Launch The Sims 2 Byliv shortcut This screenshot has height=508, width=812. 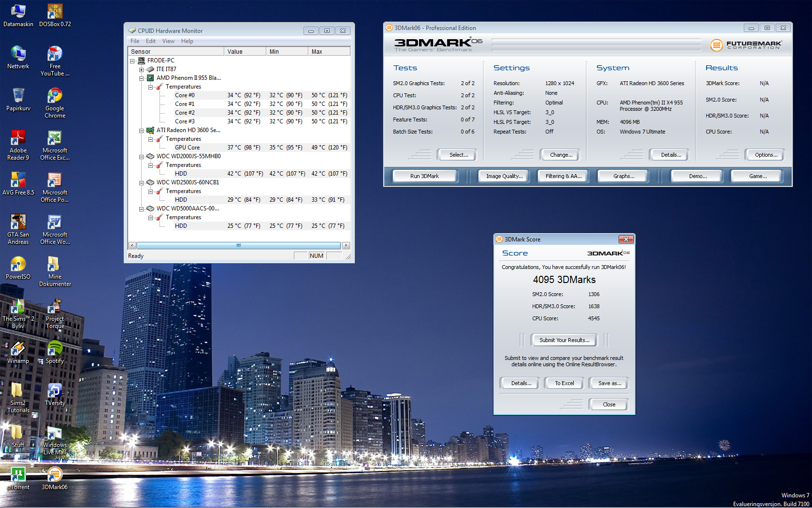tap(18, 313)
